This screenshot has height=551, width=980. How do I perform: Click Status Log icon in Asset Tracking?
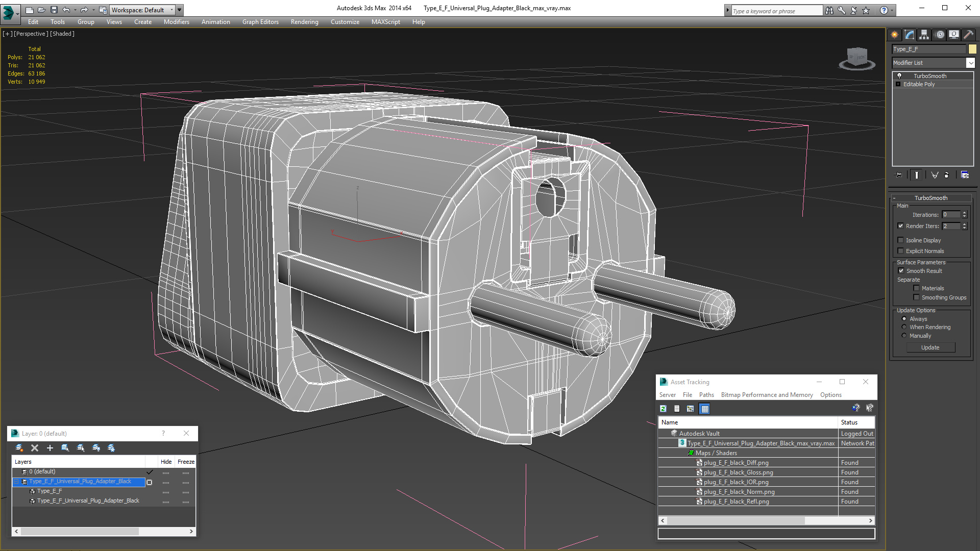point(677,409)
